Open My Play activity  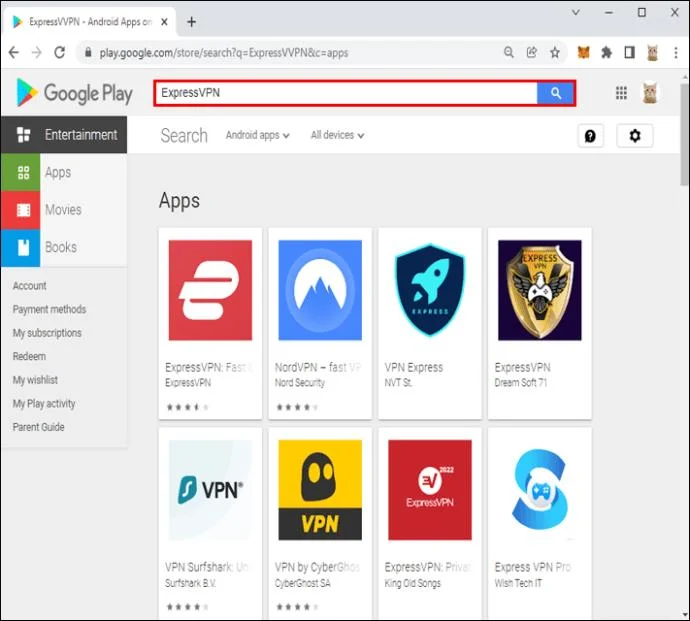[44, 404]
